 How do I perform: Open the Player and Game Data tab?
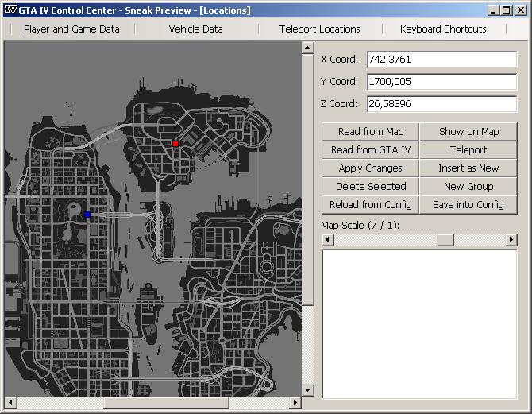[71, 29]
